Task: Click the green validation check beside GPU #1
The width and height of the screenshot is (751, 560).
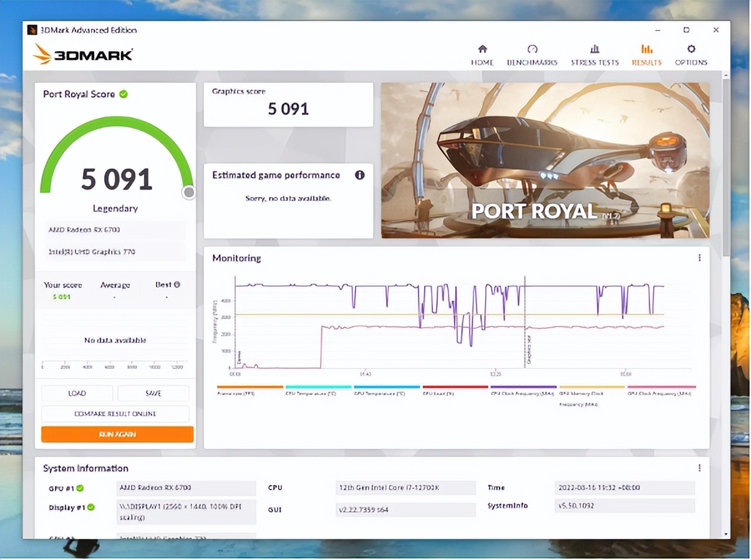Action: click(x=80, y=488)
